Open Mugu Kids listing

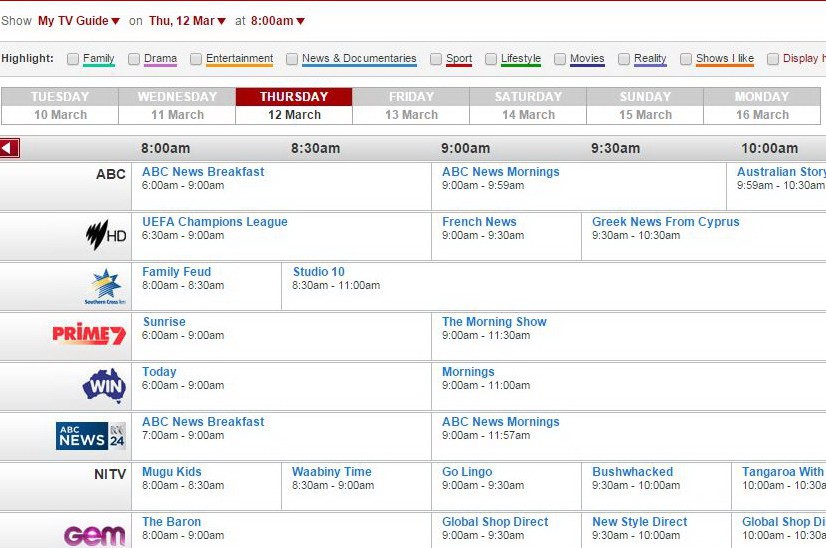[172, 472]
